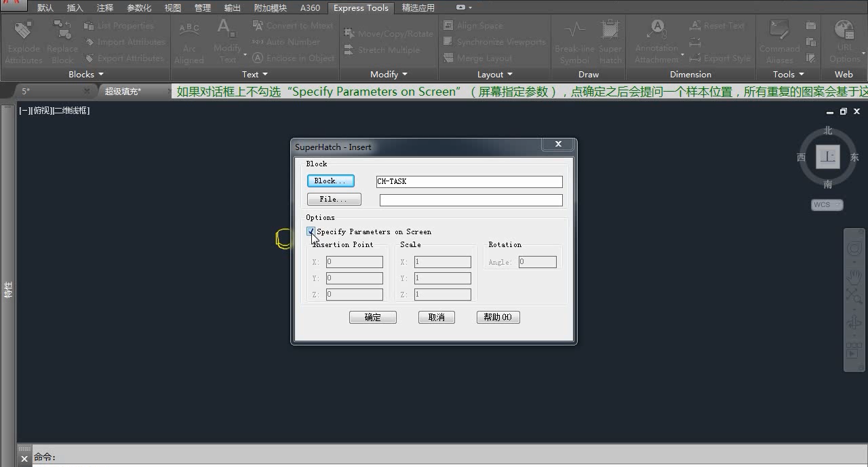Switch to the 插入 ribbon tab
The height and width of the screenshot is (467, 868).
(x=75, y=8)
